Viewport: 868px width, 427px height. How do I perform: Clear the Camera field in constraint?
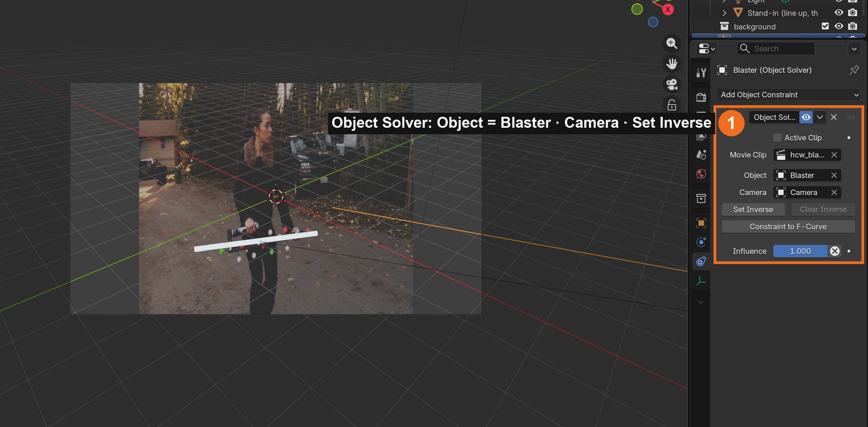pyautogui.click(x=834, y=193)
